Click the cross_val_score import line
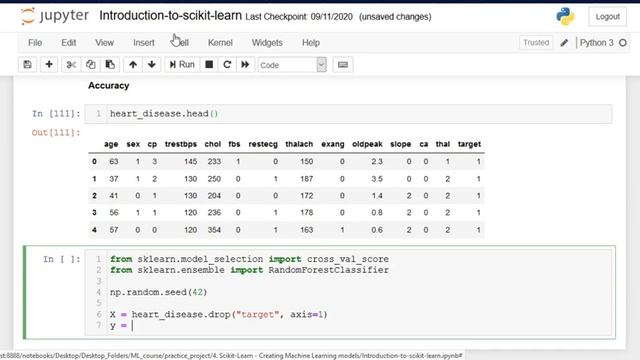This screenshot has height=360, width=640. 249,259
